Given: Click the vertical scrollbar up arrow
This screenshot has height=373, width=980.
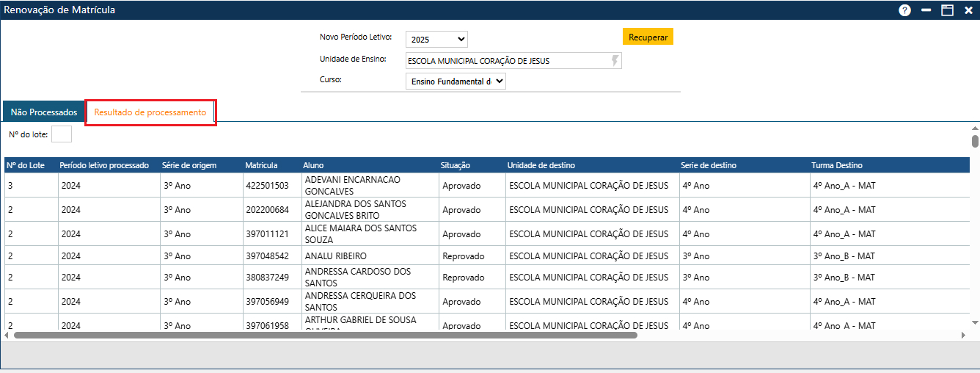Looking at the screenshot, I should [x=975, y=128].
